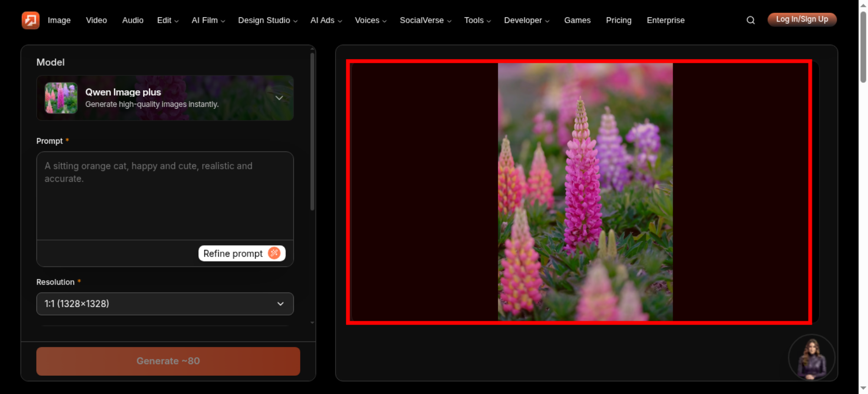Open the search magnifier icon
Image resolution: width=868 pixels, height=394 pixels.
tap(750, 20)
